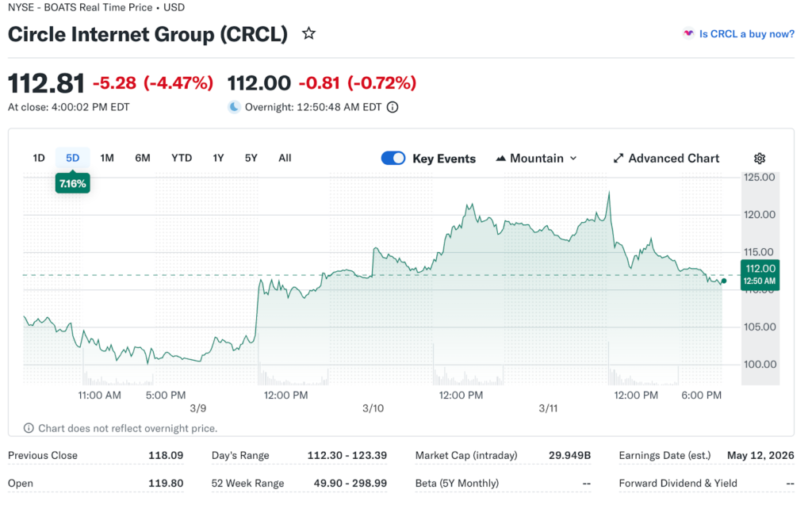
Task: Switch to the 1M time range
Action: pos(107,158)
